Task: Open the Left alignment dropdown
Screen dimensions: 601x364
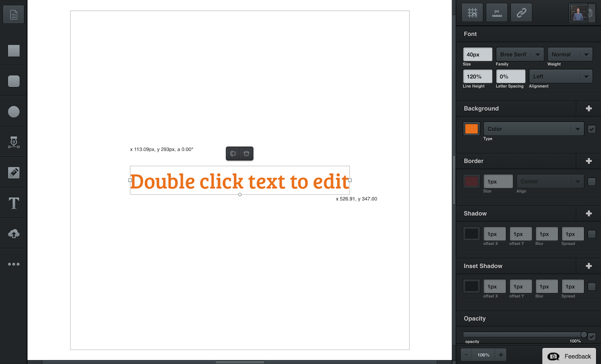Action: click(561, 77)
